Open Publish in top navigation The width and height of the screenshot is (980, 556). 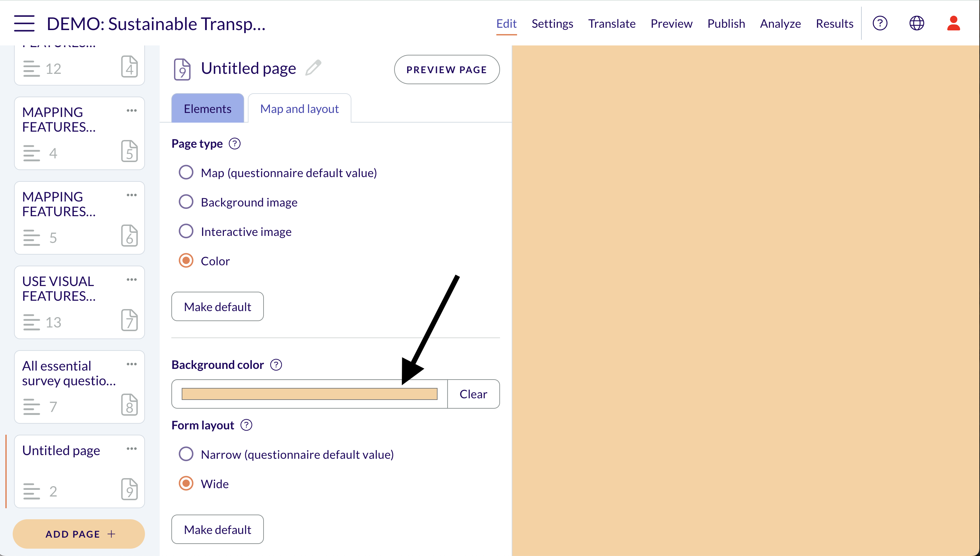coord(726,24)
